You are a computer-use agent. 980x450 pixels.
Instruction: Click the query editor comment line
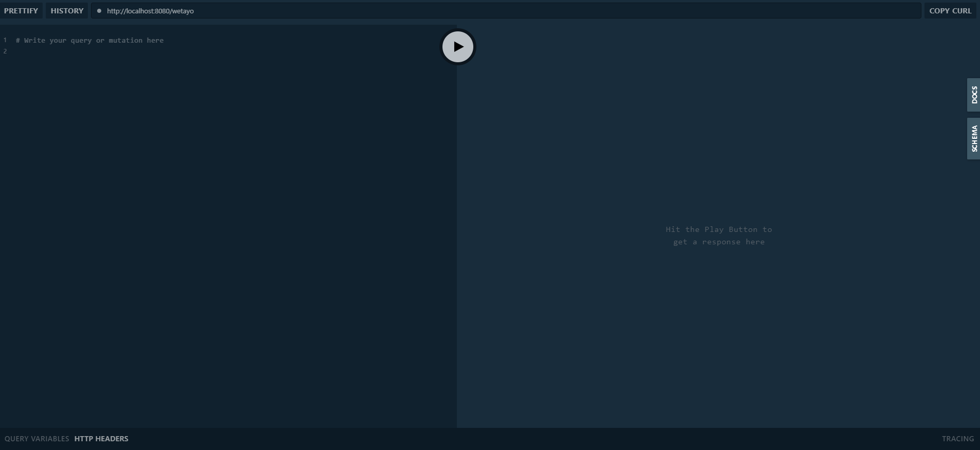pyautogui.click(x=90, y=40)
